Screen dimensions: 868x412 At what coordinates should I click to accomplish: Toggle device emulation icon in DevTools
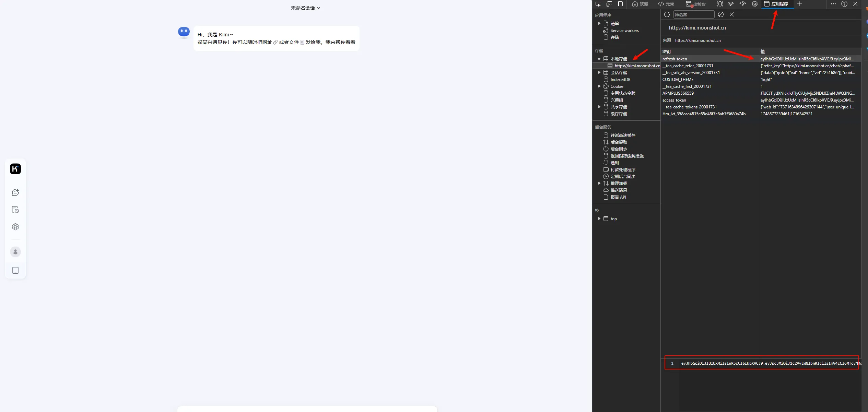609,4
